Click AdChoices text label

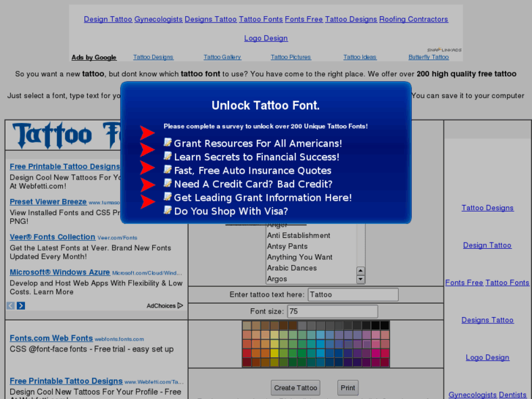[x=161, y=305]
